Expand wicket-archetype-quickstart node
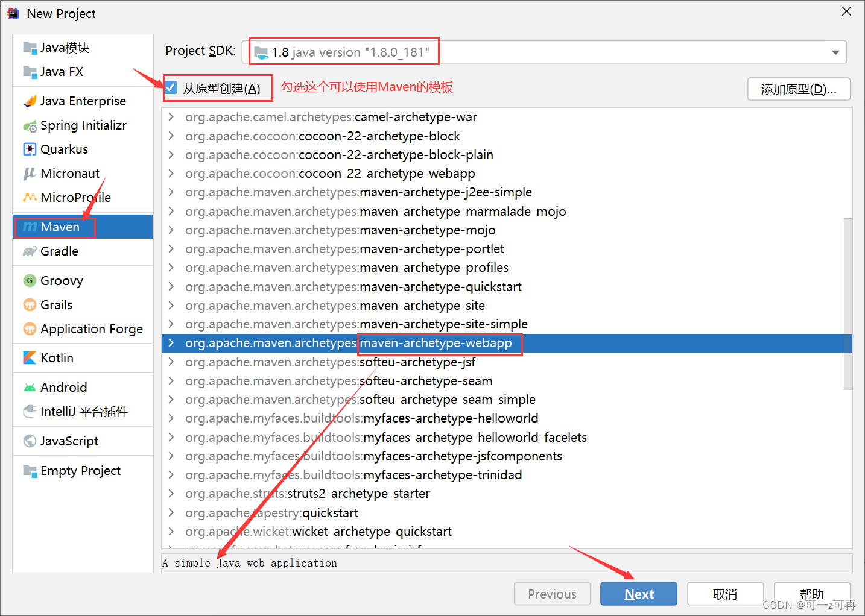Image resolution: width=865 pixels, height=616 pixels. [x=171, y=532]
